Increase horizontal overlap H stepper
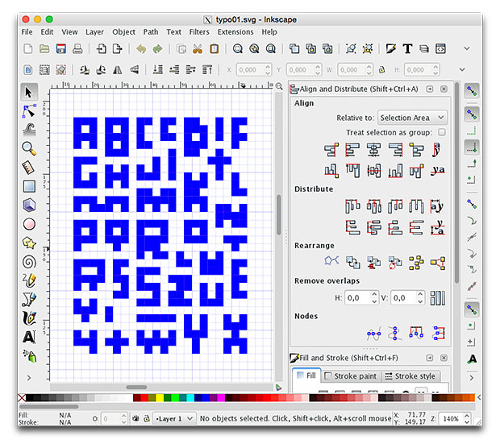 (375, 295)
